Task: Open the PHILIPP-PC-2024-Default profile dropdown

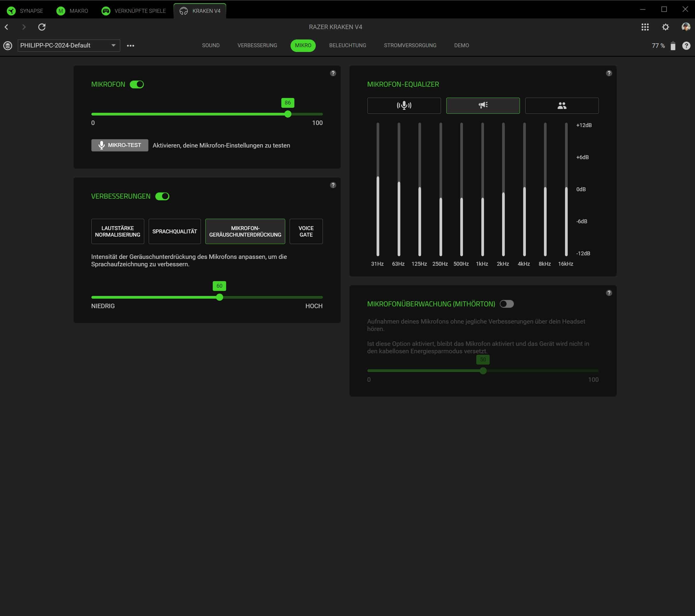Action: click(69, 46)
